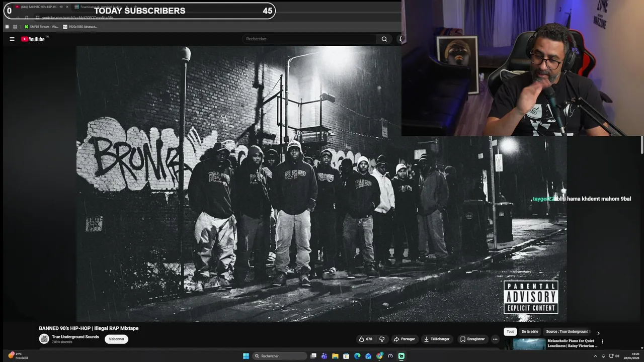Image resolution: width=644 pixels, height=362 pixels.
Task: Open Google Chrome from the taskbar
Action: tap(379, 356)
